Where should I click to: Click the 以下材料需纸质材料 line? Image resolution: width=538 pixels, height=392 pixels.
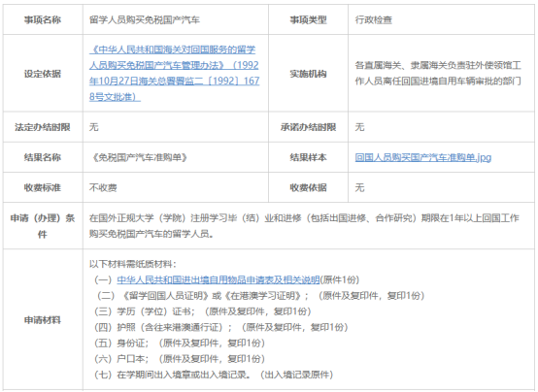(133, 264)
